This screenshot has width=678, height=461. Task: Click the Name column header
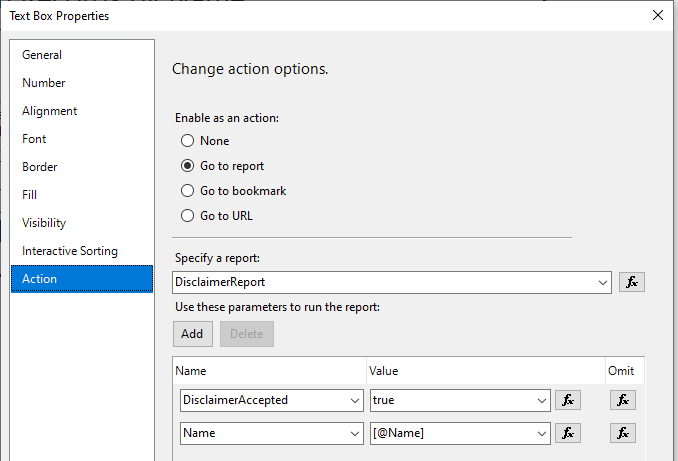tap(269, 371)
